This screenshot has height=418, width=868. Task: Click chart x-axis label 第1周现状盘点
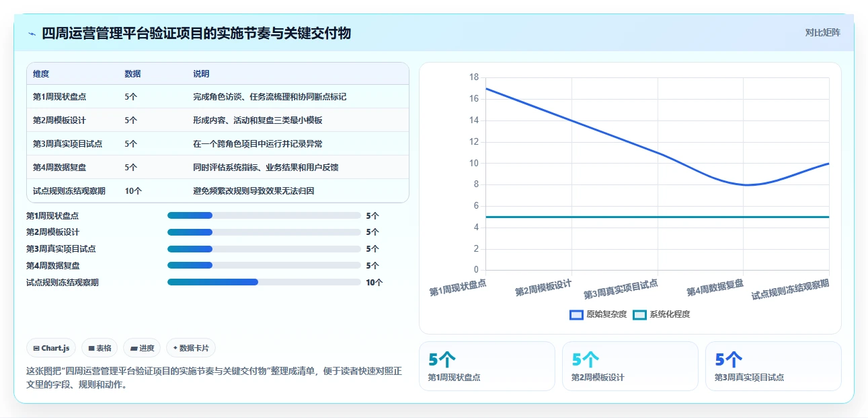(458, 288)
